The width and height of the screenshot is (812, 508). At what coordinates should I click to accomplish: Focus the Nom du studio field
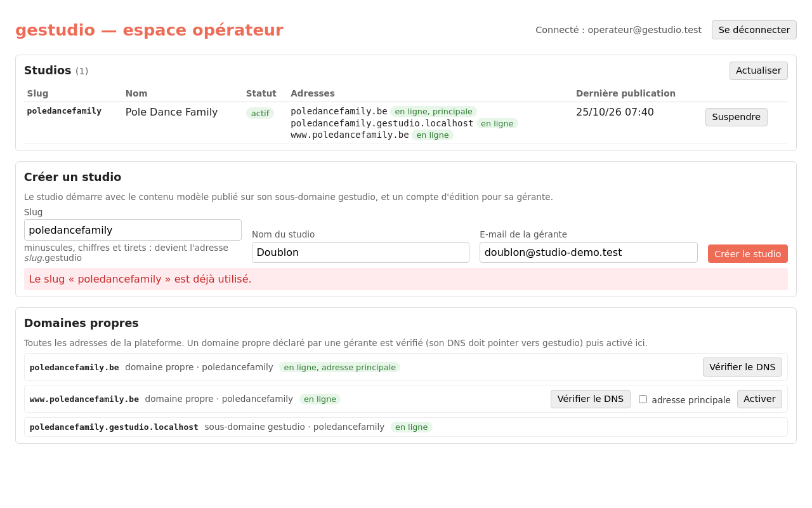360,252
